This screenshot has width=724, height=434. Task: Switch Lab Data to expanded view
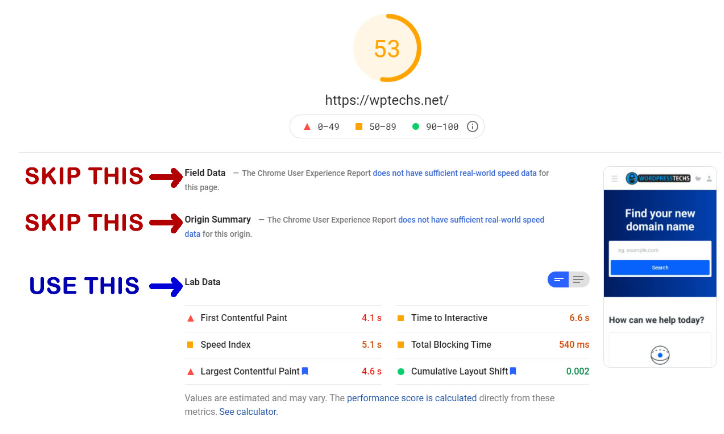point(579,279)
